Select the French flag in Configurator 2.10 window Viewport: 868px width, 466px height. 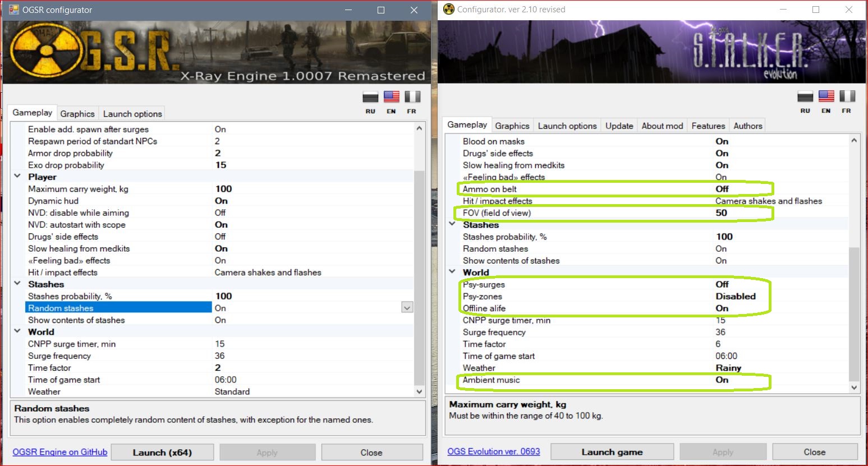tap(847, 96)
